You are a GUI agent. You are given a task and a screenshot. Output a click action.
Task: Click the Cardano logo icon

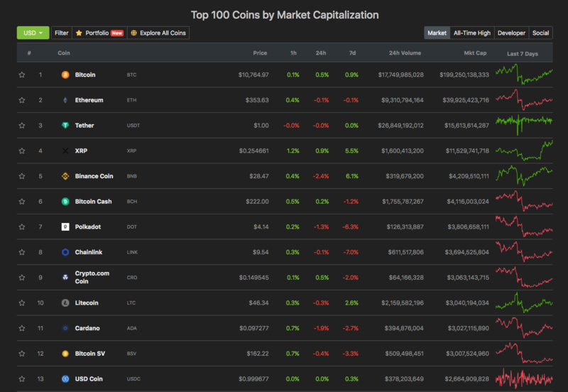tap(65, 328)
